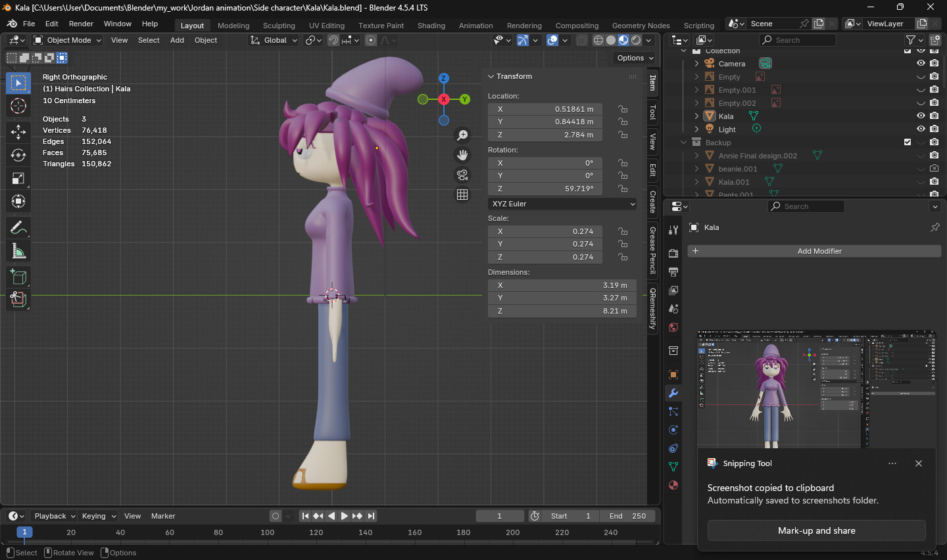Toggle X-ray display icon

pyautogui.click(x=582, y=40)
